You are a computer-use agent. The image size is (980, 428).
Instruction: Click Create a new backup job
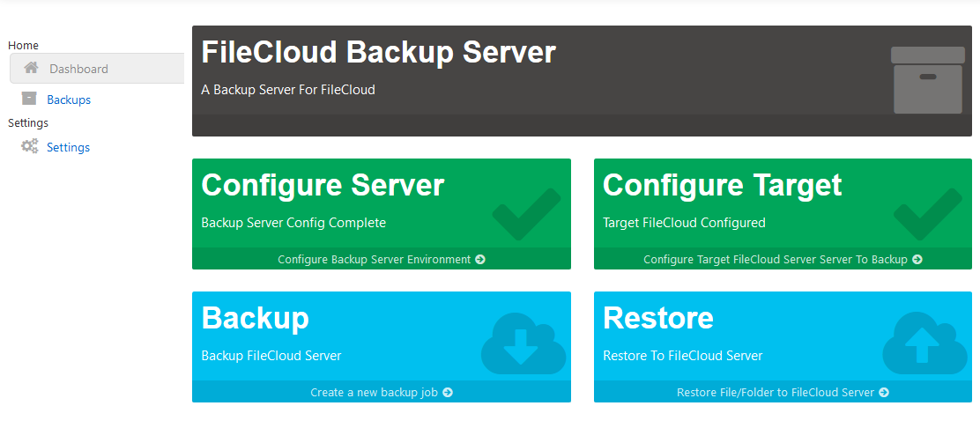click(381, 392)
